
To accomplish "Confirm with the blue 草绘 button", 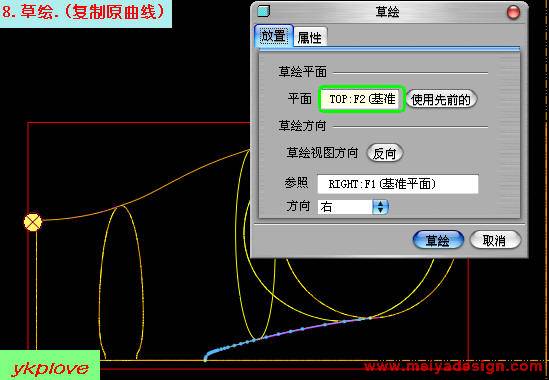I will [438, 240].
